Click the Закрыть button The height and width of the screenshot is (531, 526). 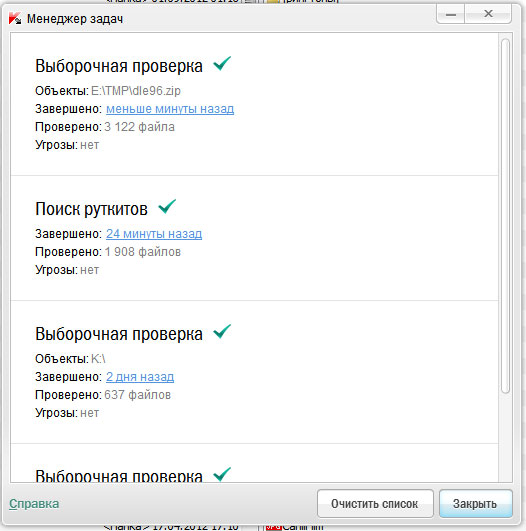(x=476, y=504)
